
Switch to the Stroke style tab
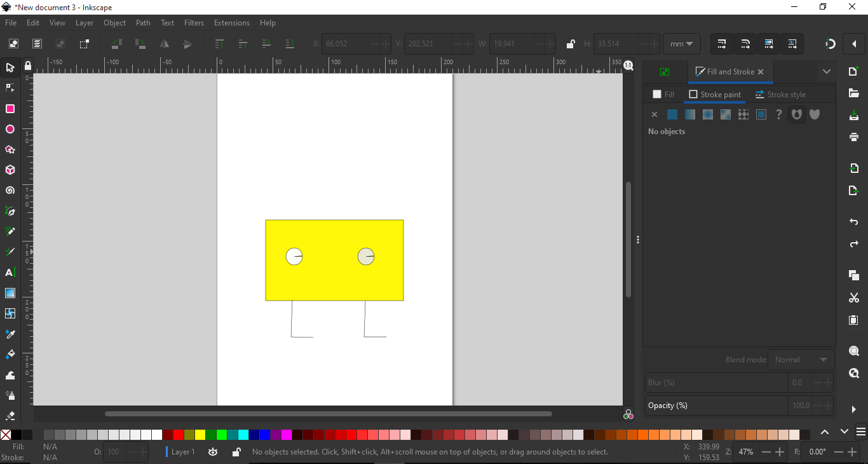pos(780,95)
